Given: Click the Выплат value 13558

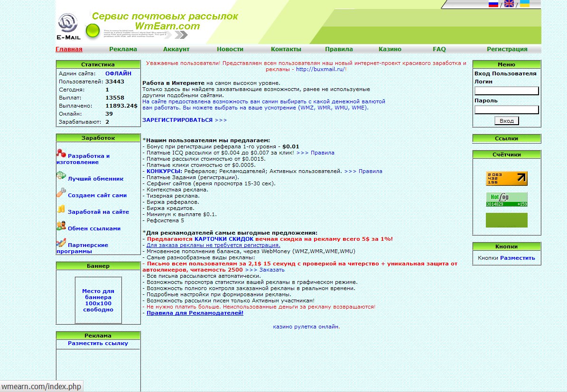Looking at the screenshot, I should point(115,98).
